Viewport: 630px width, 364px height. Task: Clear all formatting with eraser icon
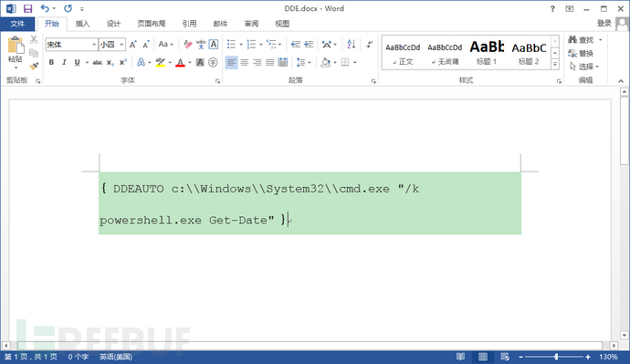coord(188,44)
